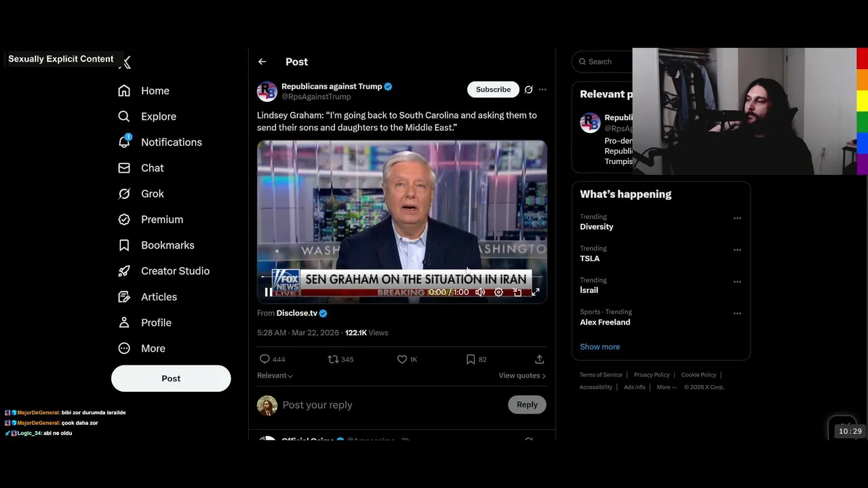The image size is (868, 488).
Task: Click the Profile person icon
Action: [x=124, y=323]
